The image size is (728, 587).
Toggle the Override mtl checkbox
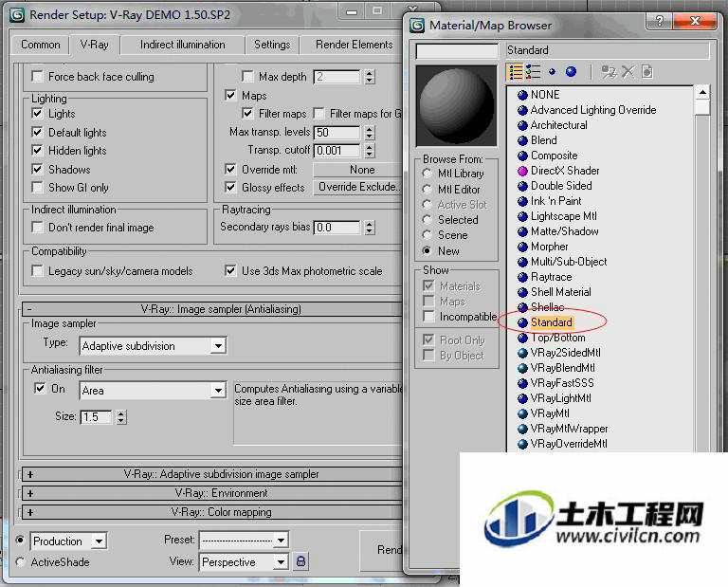pos(230,169)
